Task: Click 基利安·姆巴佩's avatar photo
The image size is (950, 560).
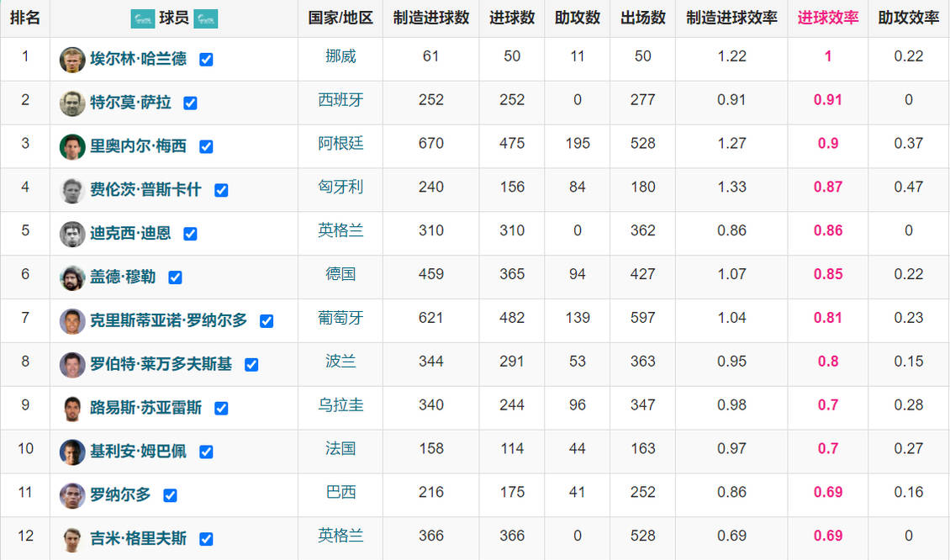Action: [x=72, y=452]
